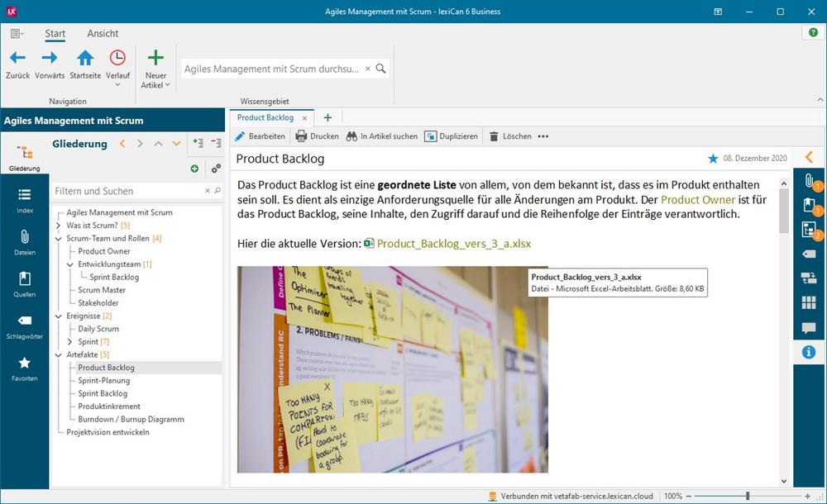
Task: Open comments speech bubble in right sidebar
Action: (x=809, y=328)
